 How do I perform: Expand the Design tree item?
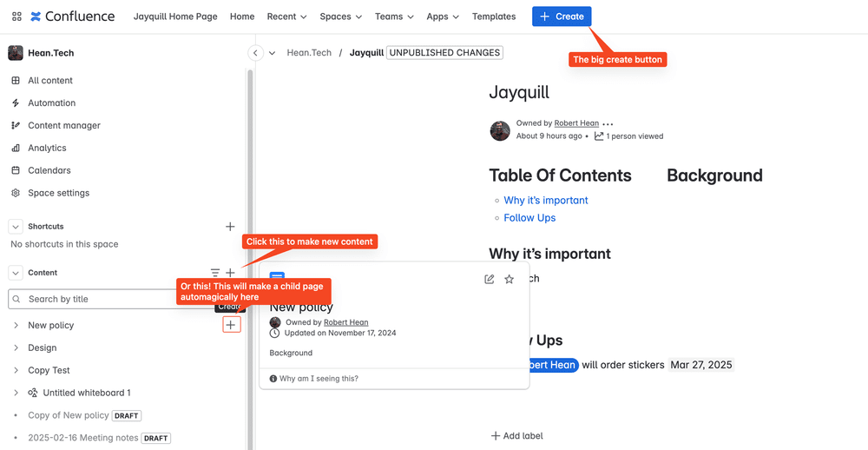[16, 348]
